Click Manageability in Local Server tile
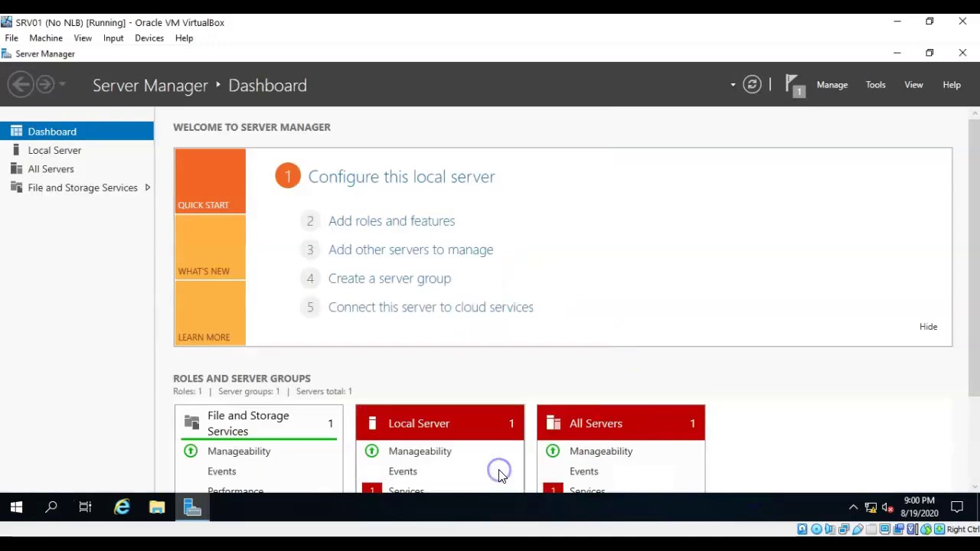This screenshot has height=551, width=980. (x=420, y=452)
